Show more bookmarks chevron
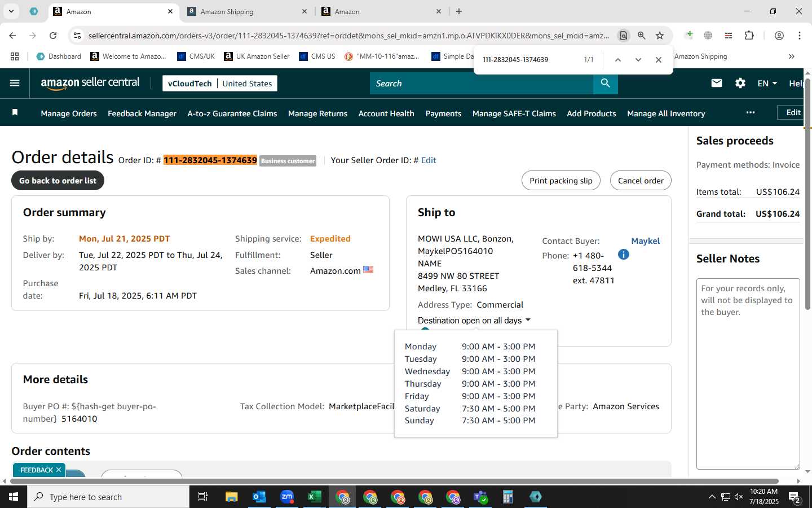 pos(792,56)
